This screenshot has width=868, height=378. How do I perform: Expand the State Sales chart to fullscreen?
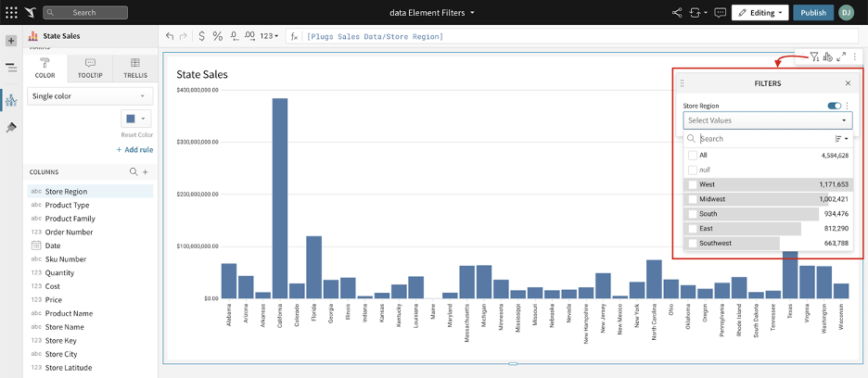click(x=841, y=57)
